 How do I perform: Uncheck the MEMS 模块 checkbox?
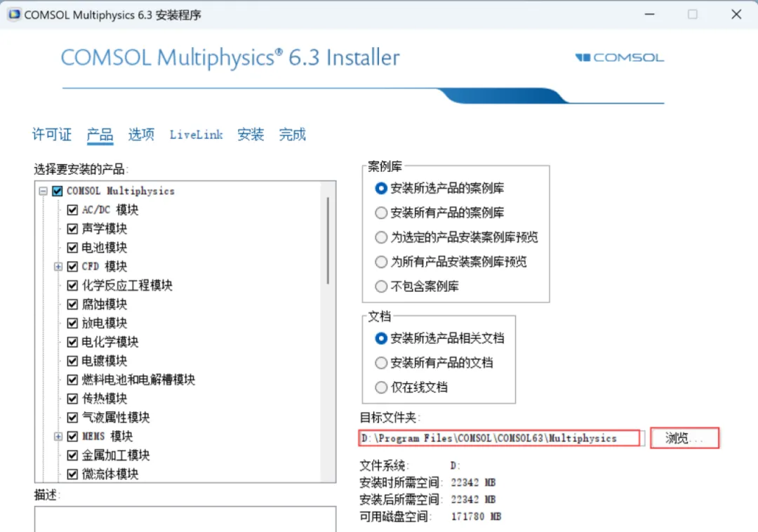[72, 437]
